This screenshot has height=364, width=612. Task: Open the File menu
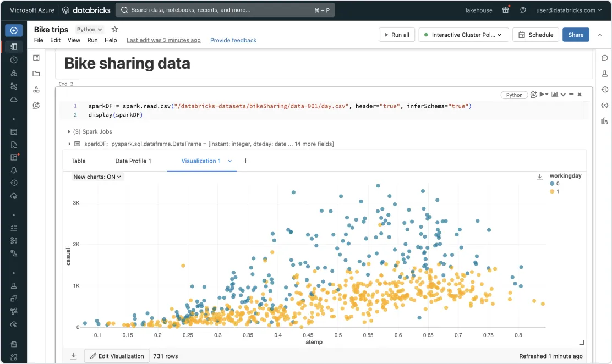38,40
